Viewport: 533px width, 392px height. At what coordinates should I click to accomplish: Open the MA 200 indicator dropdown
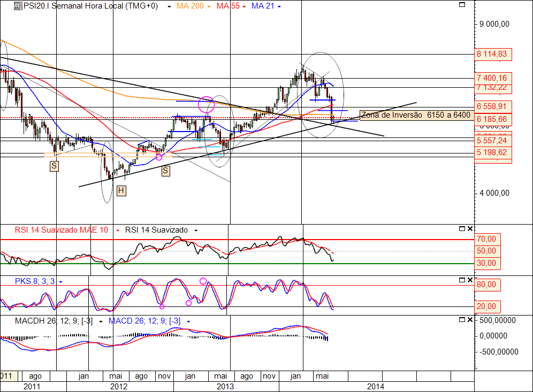point(209,7)
